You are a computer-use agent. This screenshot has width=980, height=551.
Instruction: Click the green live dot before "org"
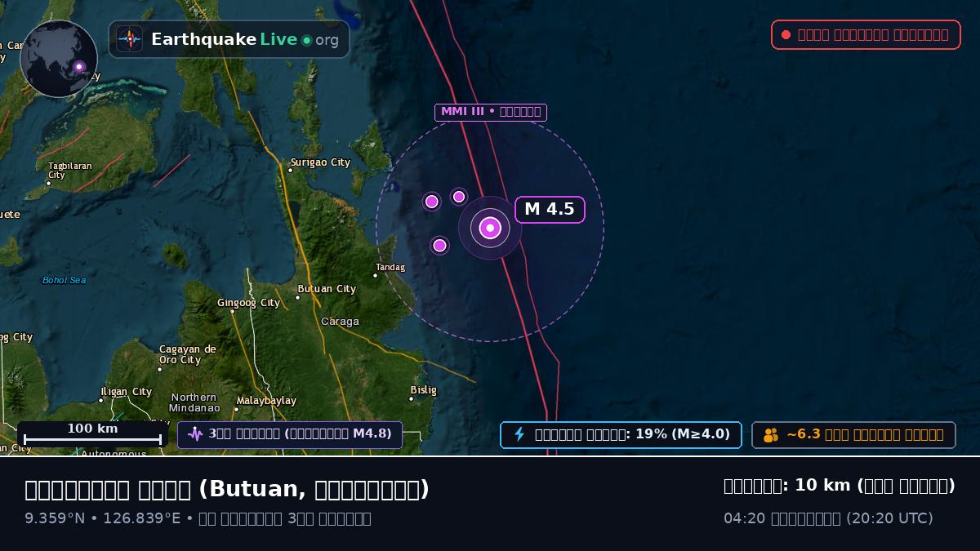point(307,40)
